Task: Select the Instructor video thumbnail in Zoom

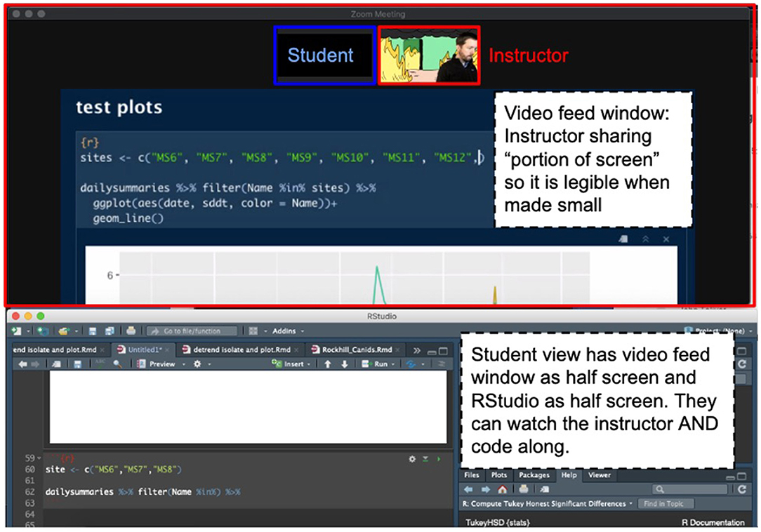Action: (x=429, y=55)
